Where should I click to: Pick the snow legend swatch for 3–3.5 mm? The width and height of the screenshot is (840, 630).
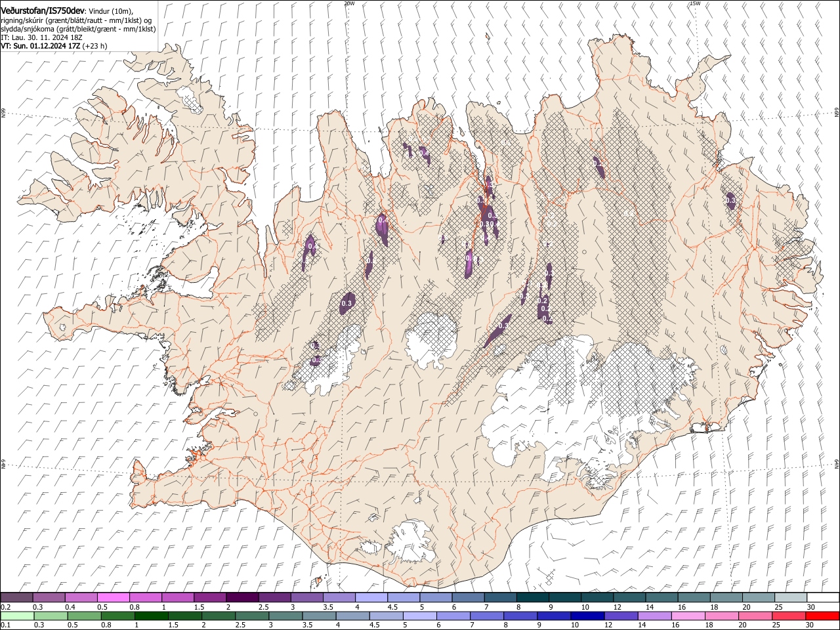click(x=306, y=598)
